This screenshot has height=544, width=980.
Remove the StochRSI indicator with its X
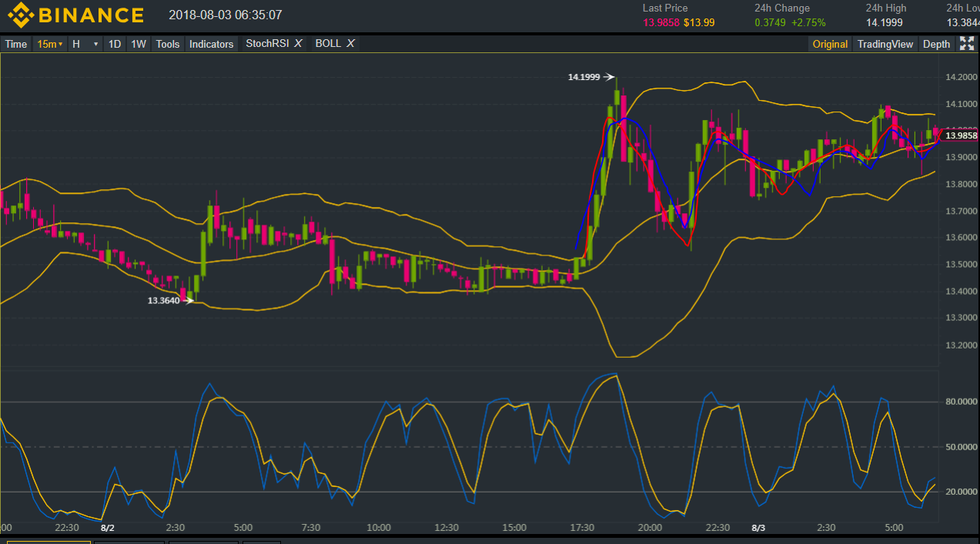pyautogui.click(x=298, y=43)
